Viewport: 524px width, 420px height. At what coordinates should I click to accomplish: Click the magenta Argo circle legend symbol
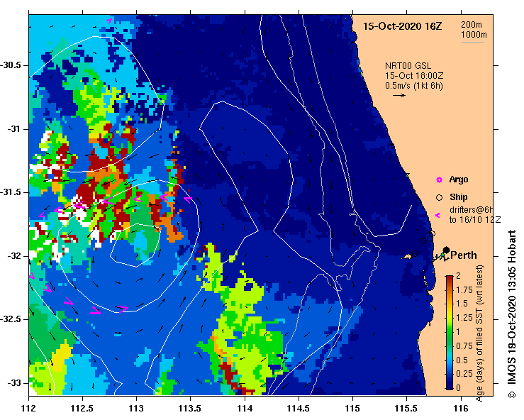coord(439,180)
